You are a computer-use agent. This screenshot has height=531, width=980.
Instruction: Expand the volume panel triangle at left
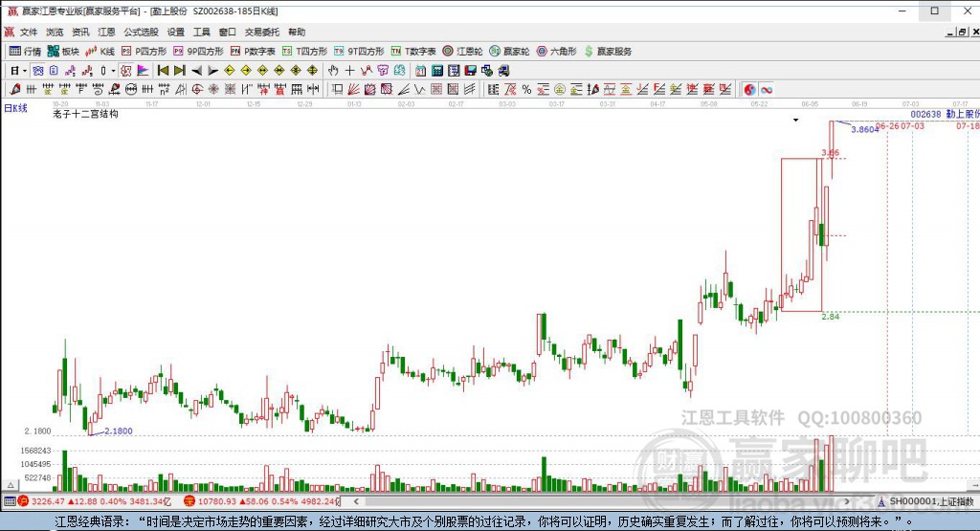(11, 485)
